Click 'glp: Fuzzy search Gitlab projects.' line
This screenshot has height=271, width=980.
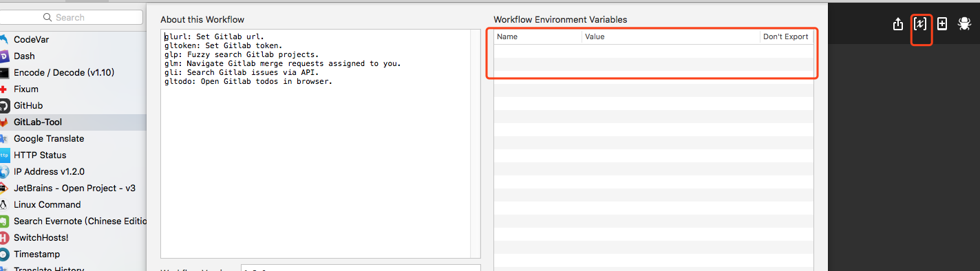coord(241,54)
